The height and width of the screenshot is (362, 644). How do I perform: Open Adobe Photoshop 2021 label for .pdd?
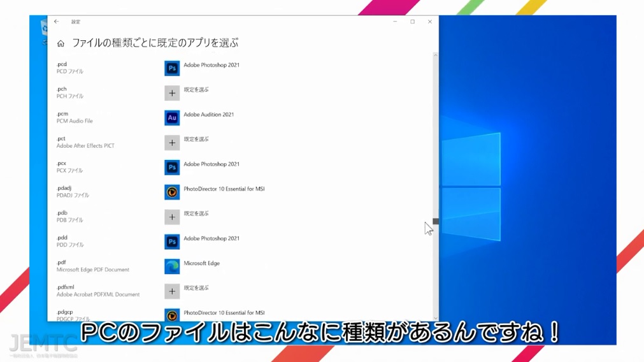211,238
